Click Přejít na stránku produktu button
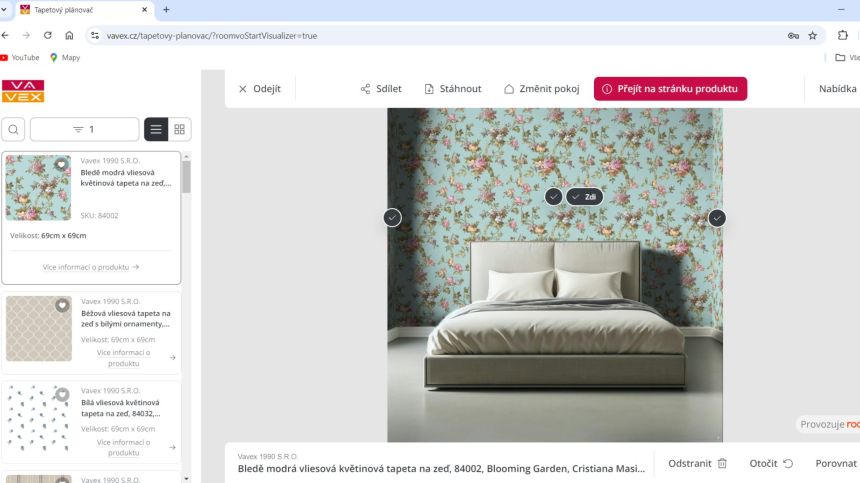Screen dimensions: 860x483 [x=670, y=89]
